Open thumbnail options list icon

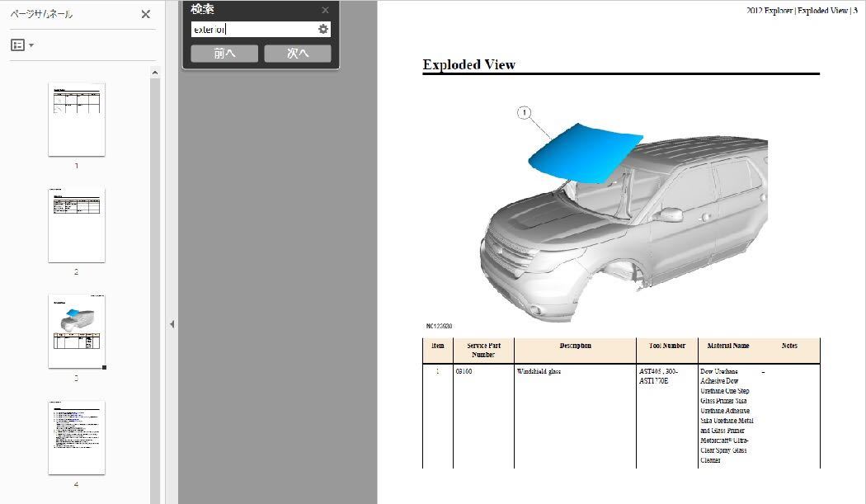pyautogui.click(x=17, y=45)
